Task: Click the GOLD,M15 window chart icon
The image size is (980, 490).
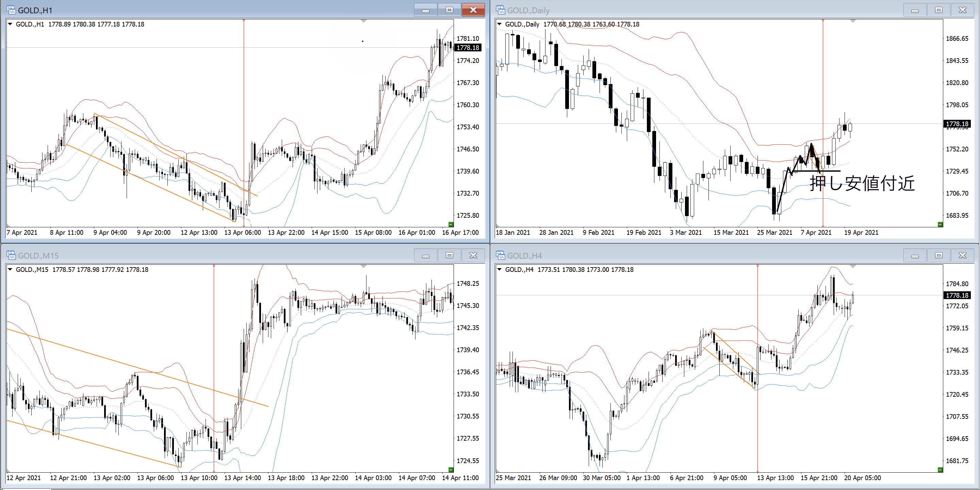Action: pyautogui.click(x=11, y=255)
